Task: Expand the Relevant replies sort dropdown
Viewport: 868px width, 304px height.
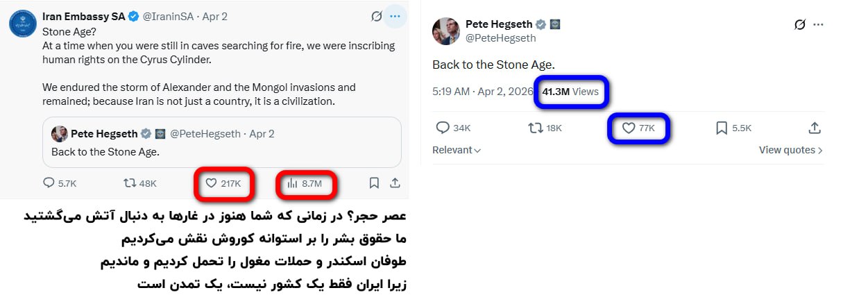Action: 457,150
